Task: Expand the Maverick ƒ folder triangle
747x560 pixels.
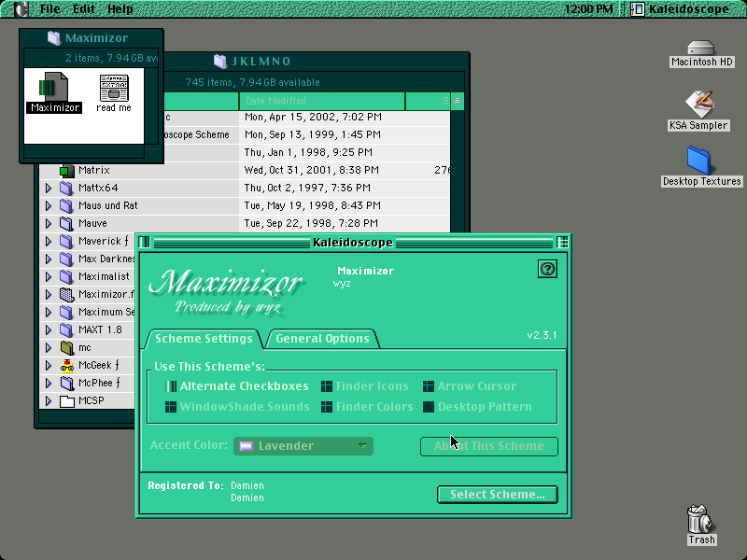Action: pyautogui.click(x=49, y=241)
